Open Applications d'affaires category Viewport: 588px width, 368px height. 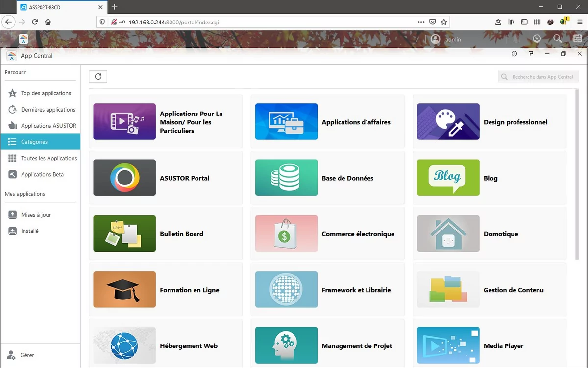[327, 122]
